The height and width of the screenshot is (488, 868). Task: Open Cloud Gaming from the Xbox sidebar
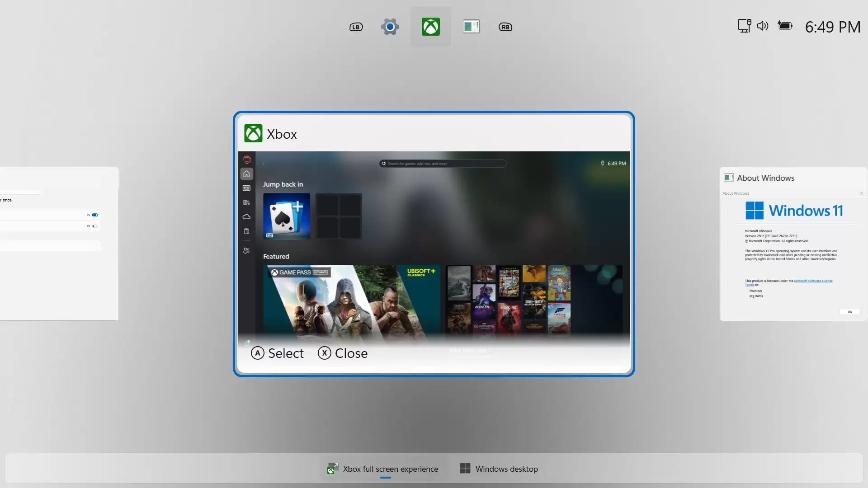pyautogui.click(x=246, y=216)
